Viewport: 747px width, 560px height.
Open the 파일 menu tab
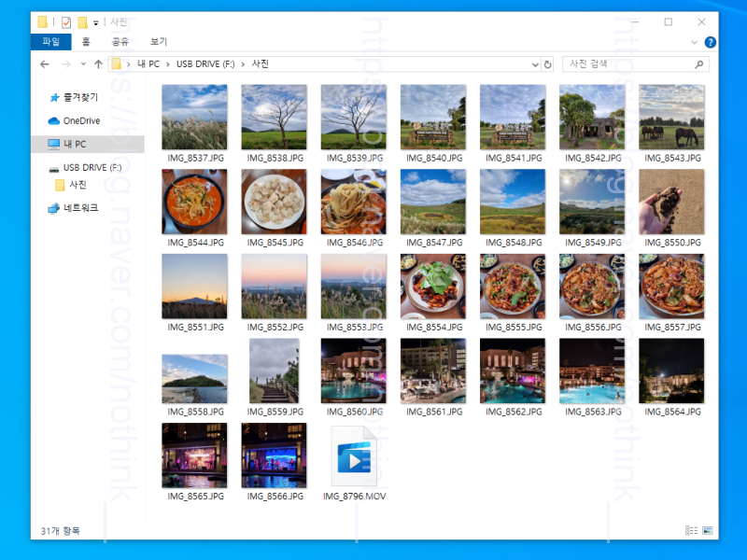pos(51,41)
